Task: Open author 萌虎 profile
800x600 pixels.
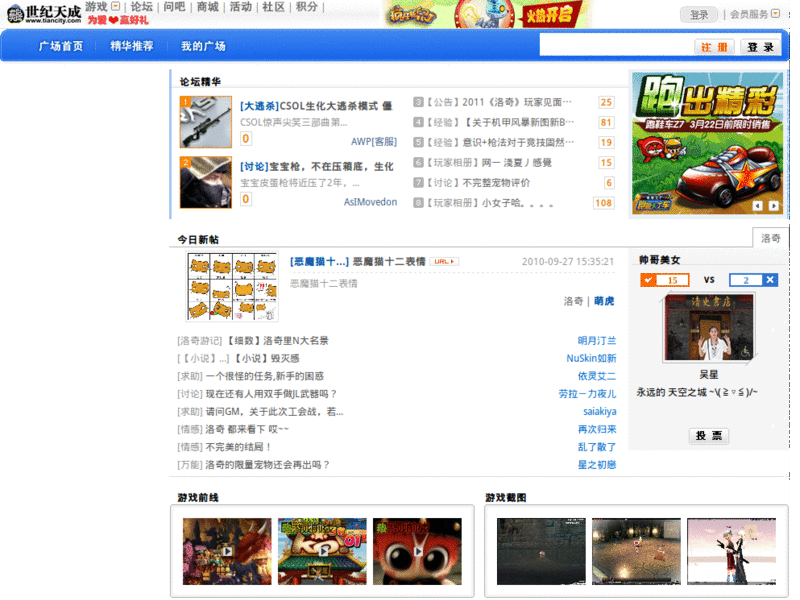Action: pyautogui.click(x=604, y=301)
